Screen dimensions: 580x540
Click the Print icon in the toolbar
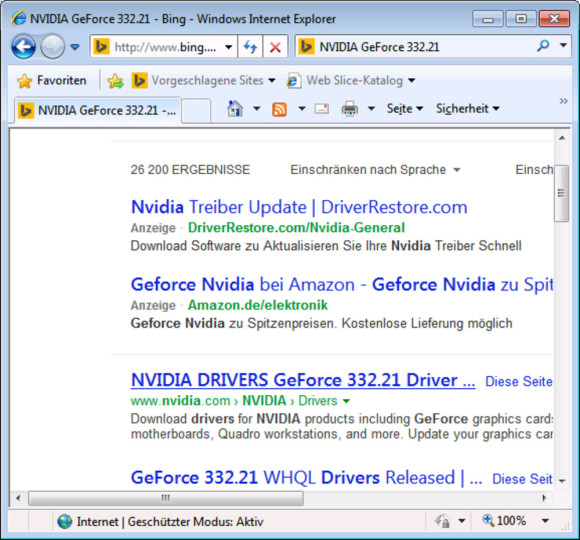(350, 109)
